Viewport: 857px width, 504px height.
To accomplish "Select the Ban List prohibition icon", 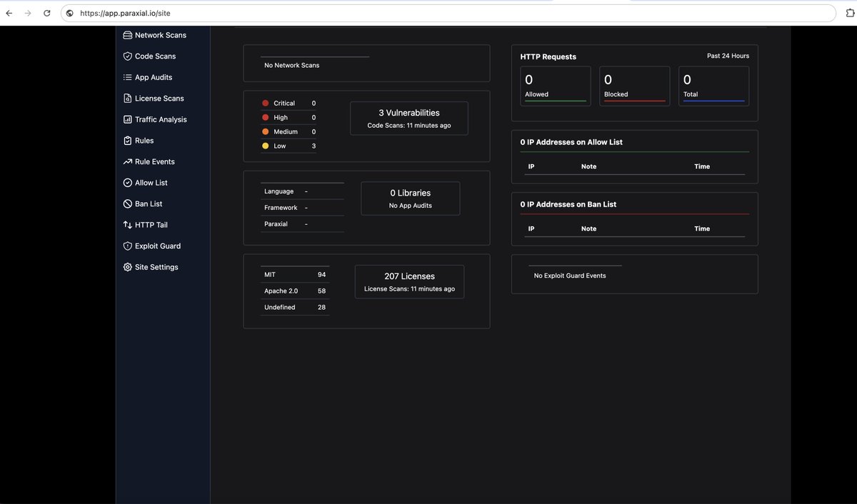I will click(127, 203).
